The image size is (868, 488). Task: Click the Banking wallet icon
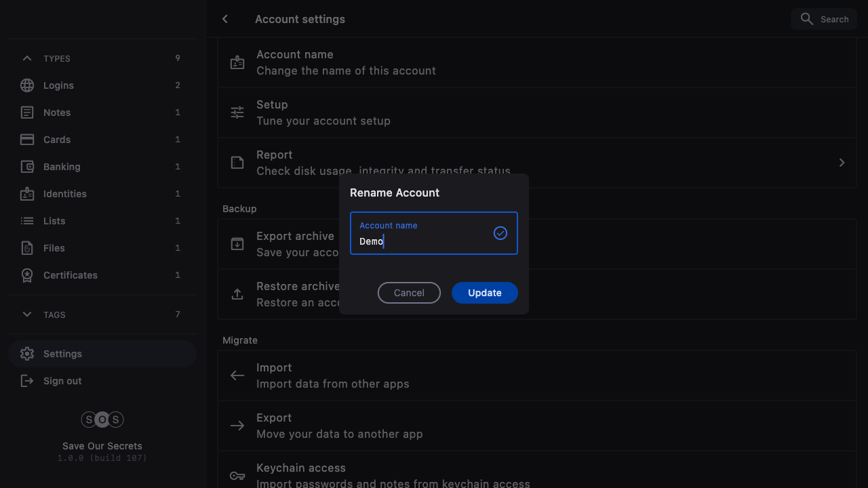click(27, 167)
